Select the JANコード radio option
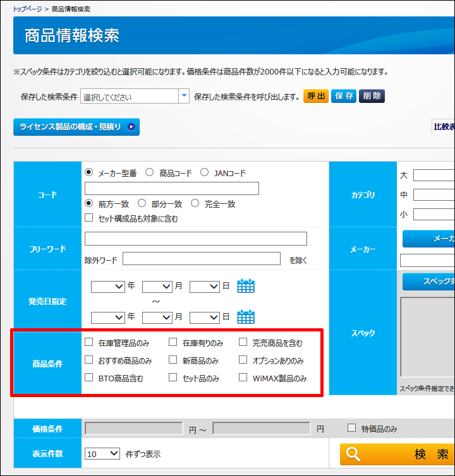Viewport: 455px width, 476px height. (204, 172)
